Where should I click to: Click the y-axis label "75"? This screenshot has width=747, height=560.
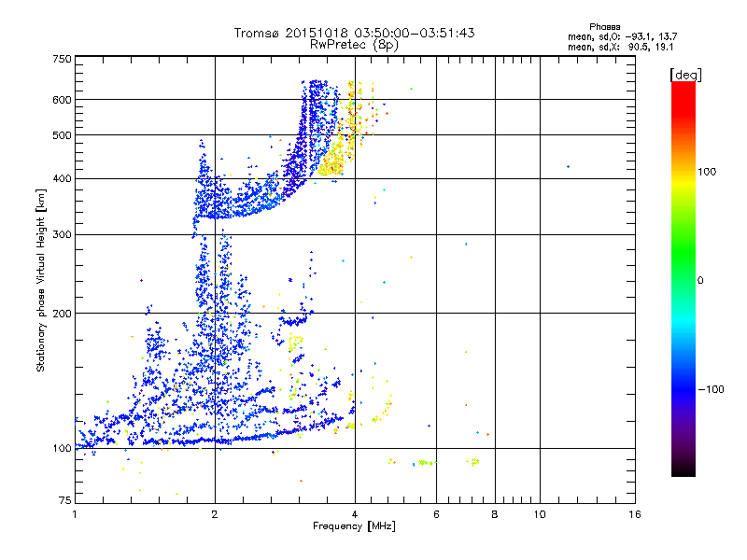click(65, 500)
